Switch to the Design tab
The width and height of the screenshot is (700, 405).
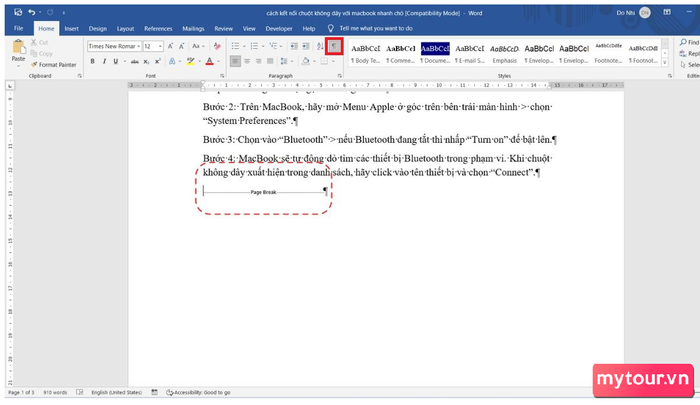pyautogui.click(x=97, y=28)
